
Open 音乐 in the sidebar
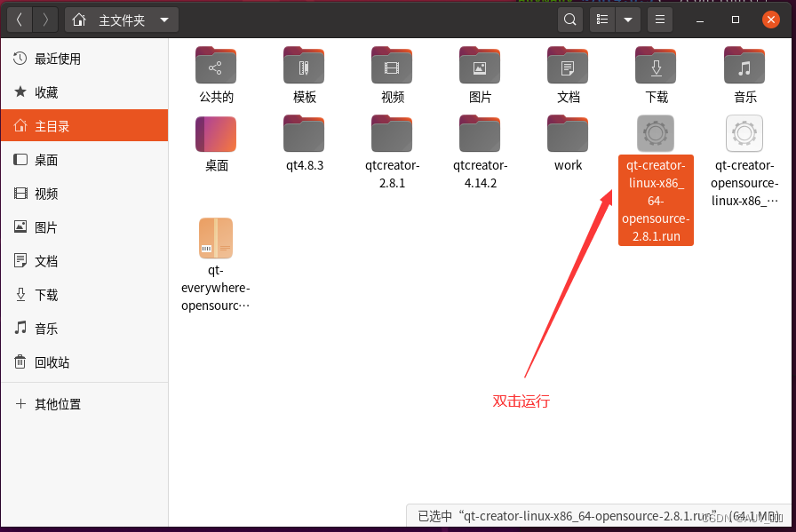pyautogui.click(x=84, y=329)
